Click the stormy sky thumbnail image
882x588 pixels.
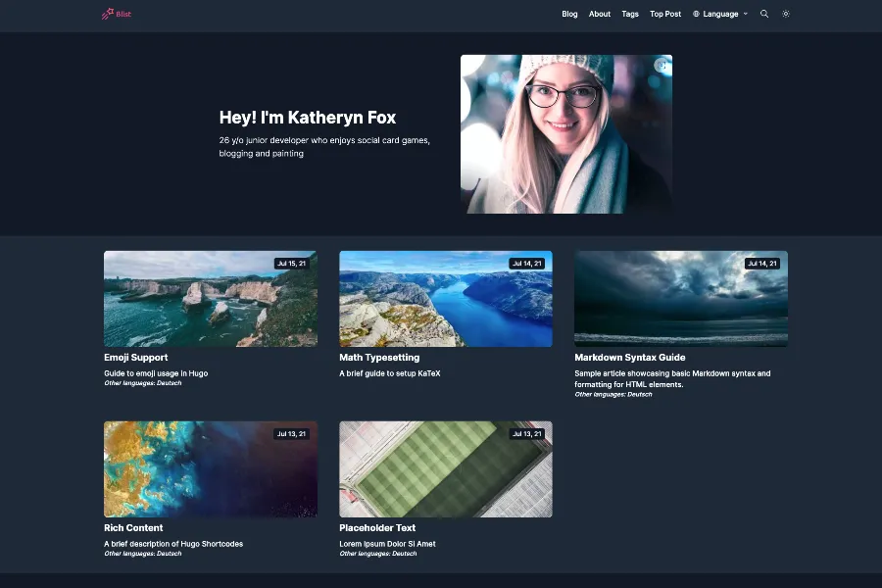coord(680,299)
